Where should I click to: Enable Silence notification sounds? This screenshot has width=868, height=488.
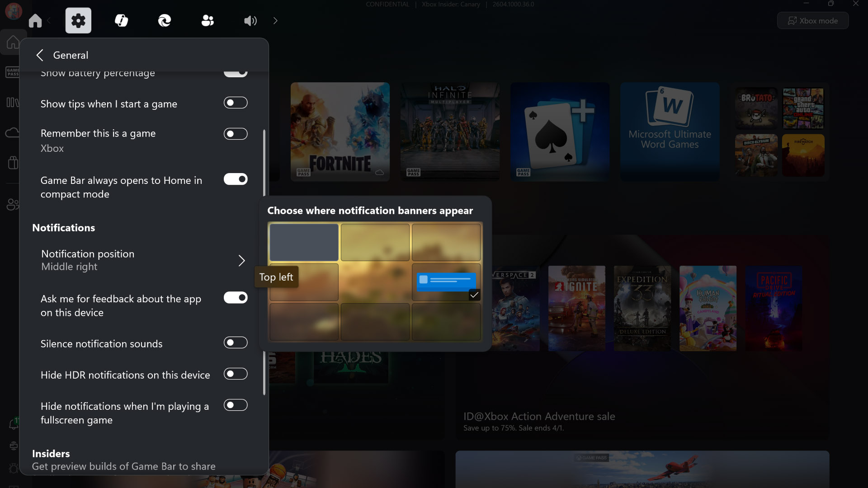click(236, 343)
